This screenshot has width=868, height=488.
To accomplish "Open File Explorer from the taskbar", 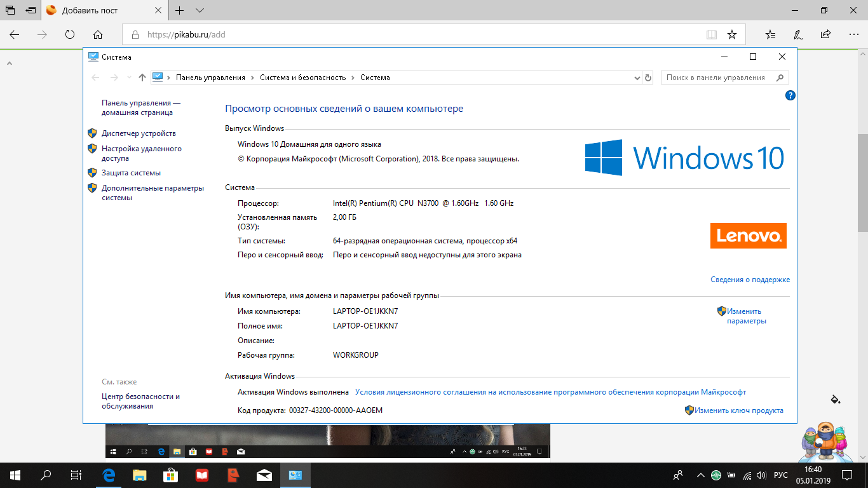I will pos(140,475).
